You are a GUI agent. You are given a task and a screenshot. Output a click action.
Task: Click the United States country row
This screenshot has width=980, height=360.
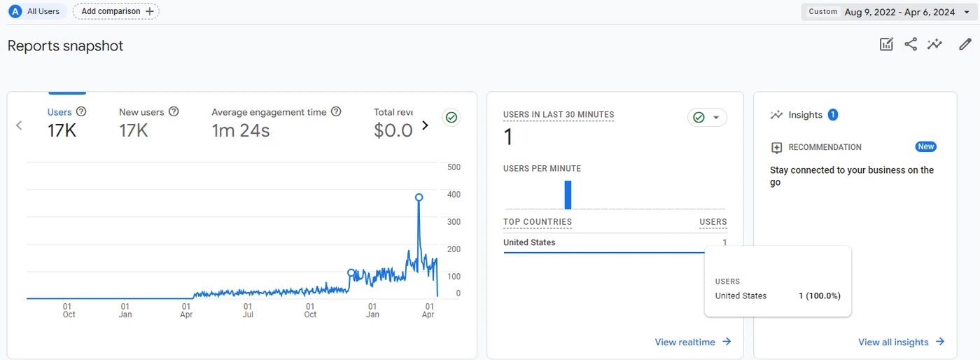pos(615,242)
